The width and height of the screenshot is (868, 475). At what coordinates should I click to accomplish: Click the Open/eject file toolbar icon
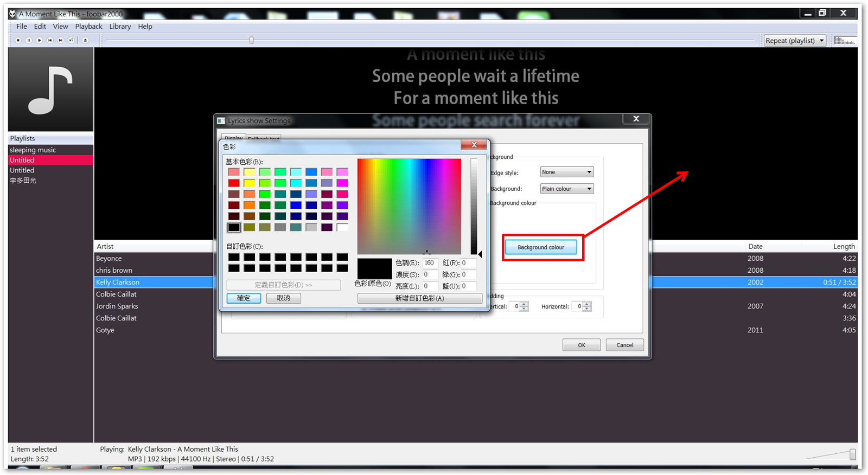coord(85,40)
